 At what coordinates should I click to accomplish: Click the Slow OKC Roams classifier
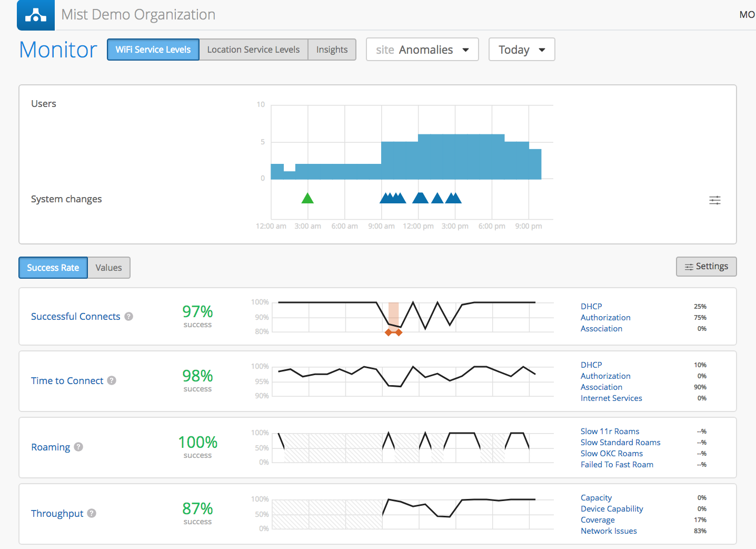612,453
